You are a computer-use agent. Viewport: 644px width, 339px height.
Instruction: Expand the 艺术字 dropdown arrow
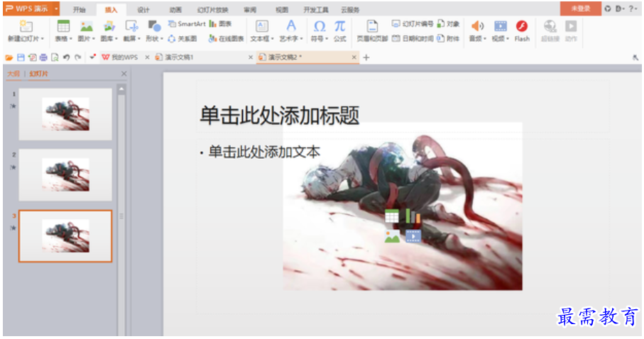coord(302,39)
